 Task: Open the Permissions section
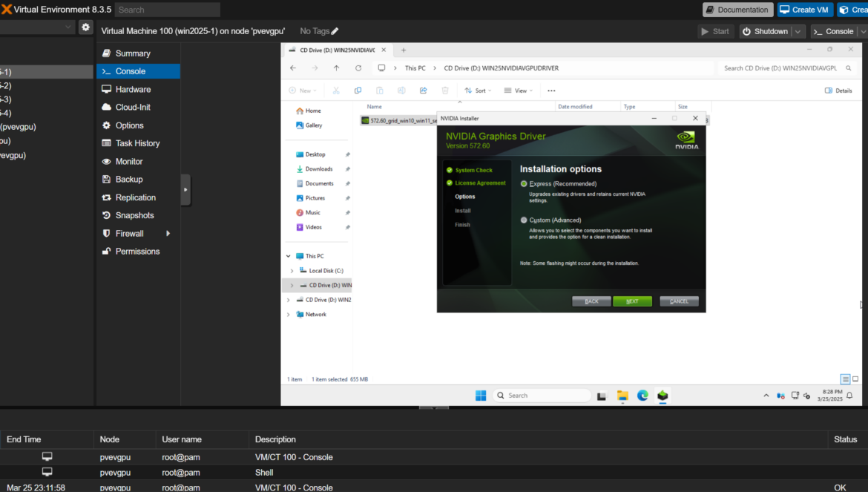(x=139, y=252)
